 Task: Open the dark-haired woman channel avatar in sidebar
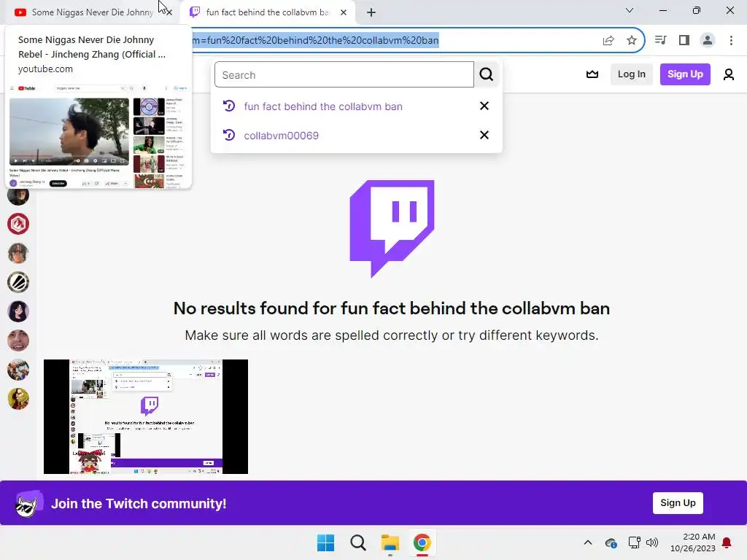tap(18, 311)
